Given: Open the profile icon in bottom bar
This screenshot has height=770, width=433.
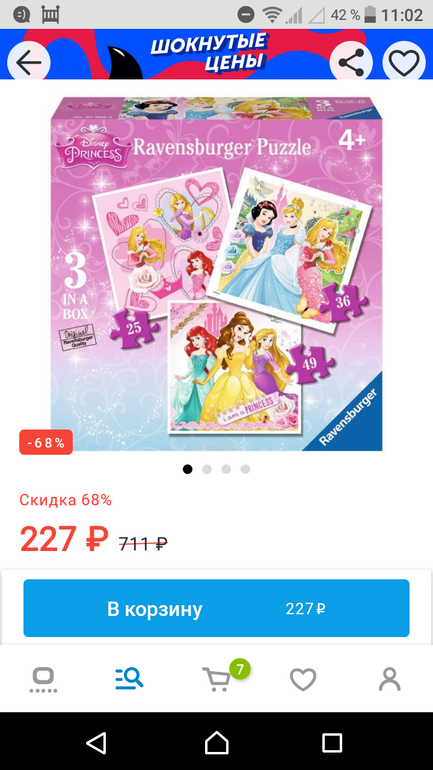Looking at the screenshot, I should [389, 680].
